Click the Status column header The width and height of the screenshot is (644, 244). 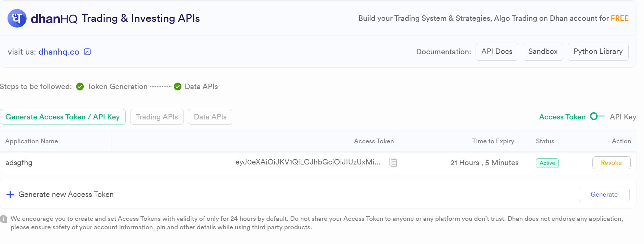[x=545, y=141]
